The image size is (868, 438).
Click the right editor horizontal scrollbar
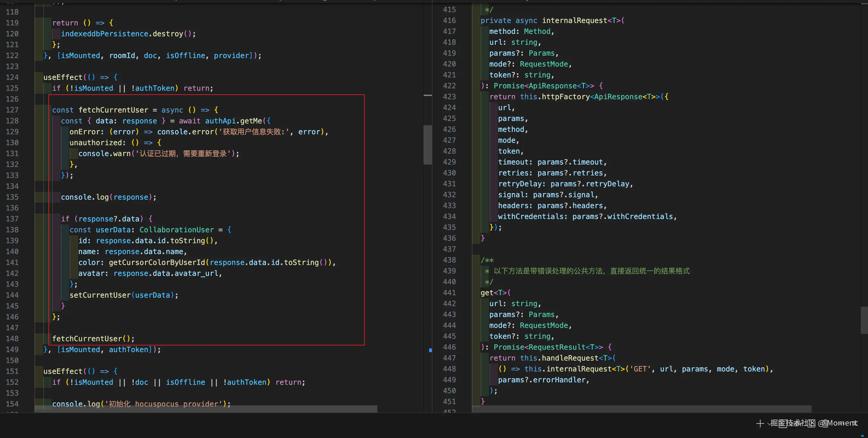click(x=641, y=409)
